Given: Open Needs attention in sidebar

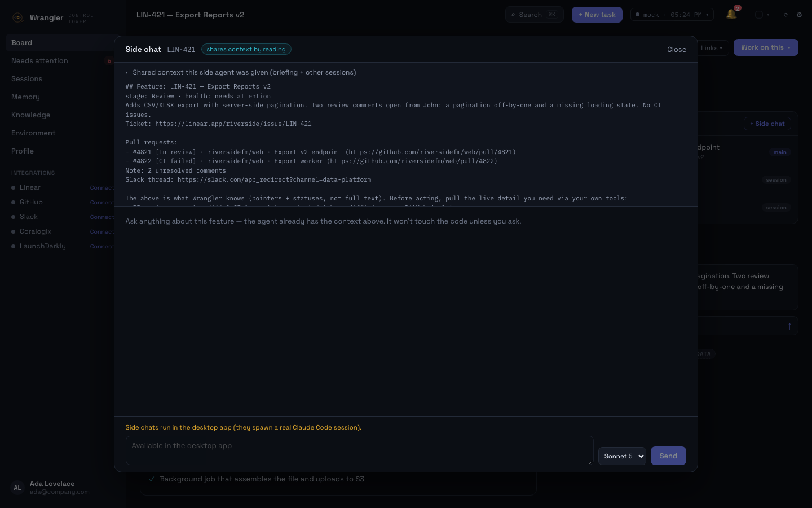Looking at the screenshot, I should pyautogui.click(x=60, y=61).
